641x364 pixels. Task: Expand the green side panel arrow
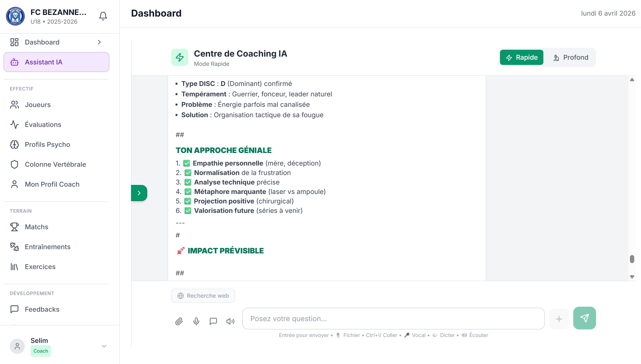pyautogui.click(x=139, y=193)
